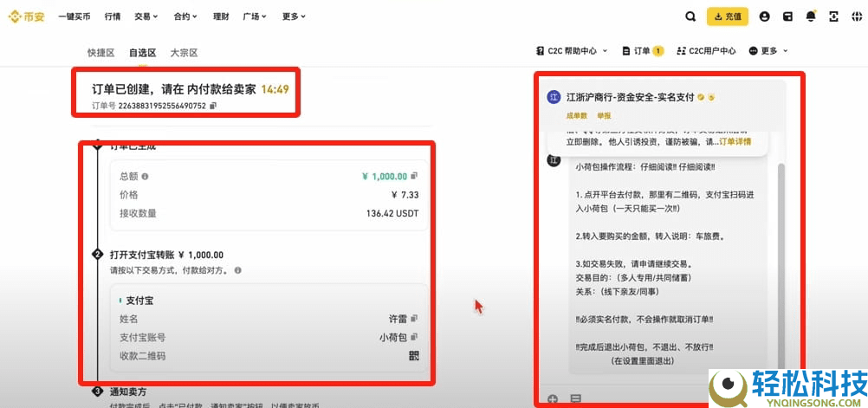Click the countdown timer 14:49
The height and width of the screenshot is (408, 868).
pyautogui.click(x=275, y=89)
